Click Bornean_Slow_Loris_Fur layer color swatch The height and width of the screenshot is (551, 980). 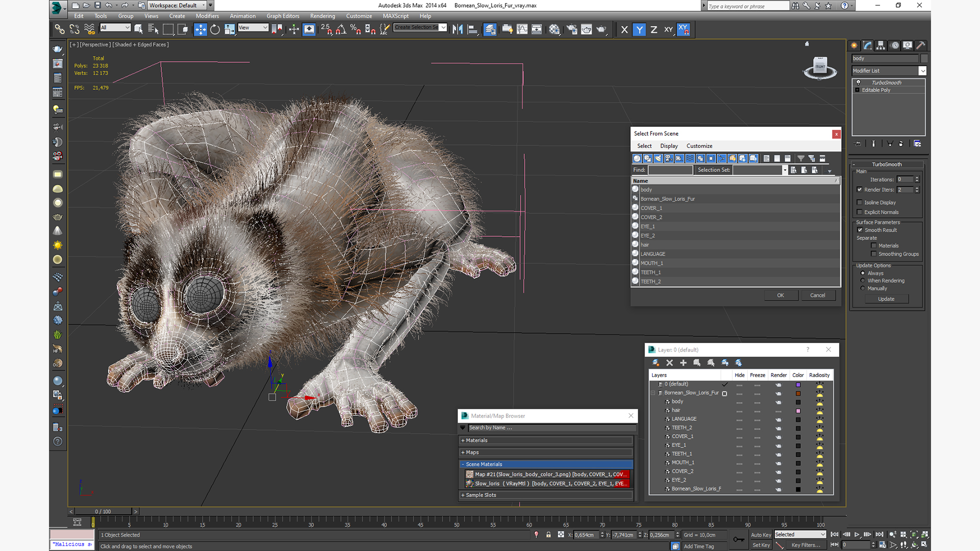(798, 393)
